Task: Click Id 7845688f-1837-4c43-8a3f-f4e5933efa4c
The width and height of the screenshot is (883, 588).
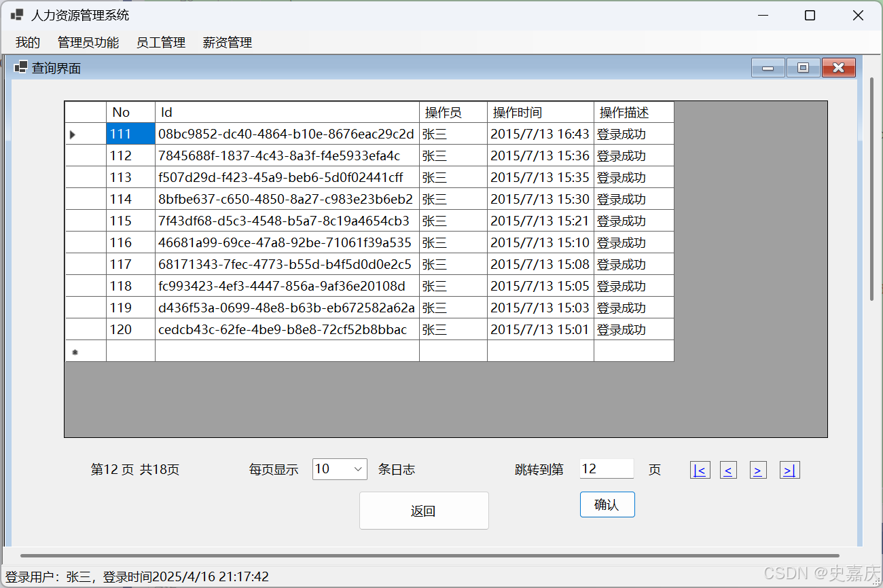Action: [287, 155]
